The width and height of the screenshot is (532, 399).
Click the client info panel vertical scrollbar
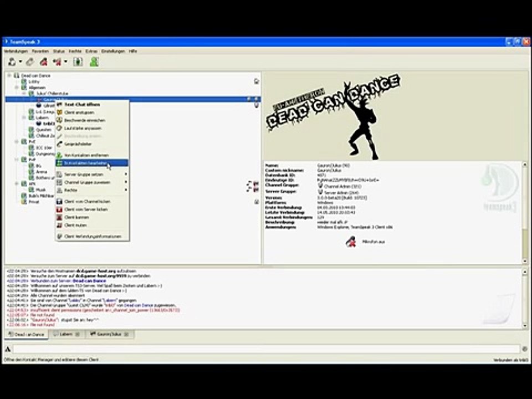coord(525,213)
